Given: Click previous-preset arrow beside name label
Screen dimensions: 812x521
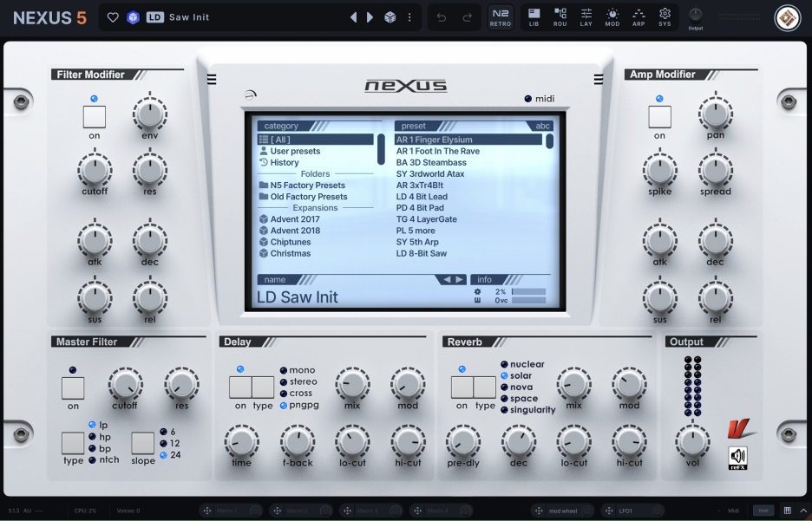Looking at the screenshot, I should 447,280.
